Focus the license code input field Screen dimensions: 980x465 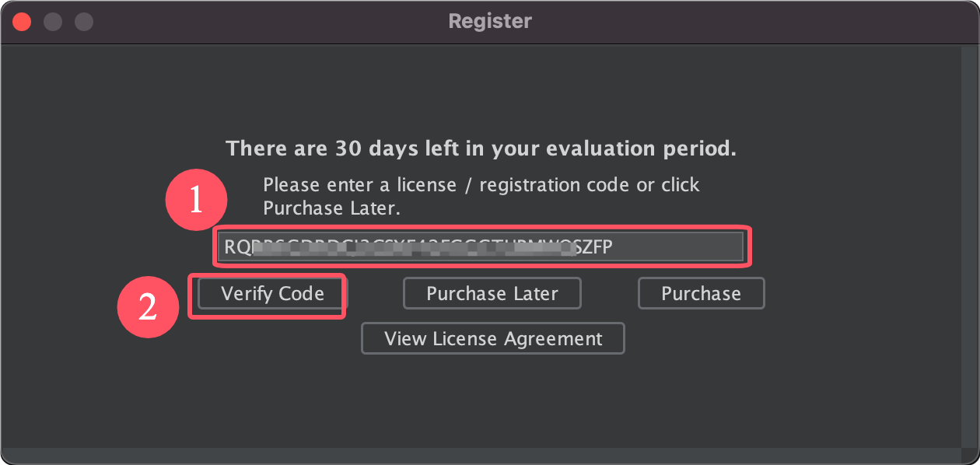480,247
